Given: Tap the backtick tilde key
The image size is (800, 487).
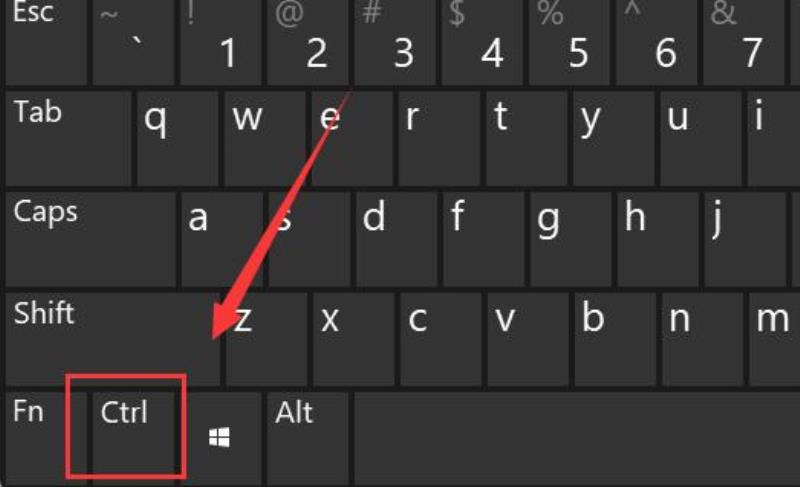Looking at the screenshot, I should pos(134,42).
